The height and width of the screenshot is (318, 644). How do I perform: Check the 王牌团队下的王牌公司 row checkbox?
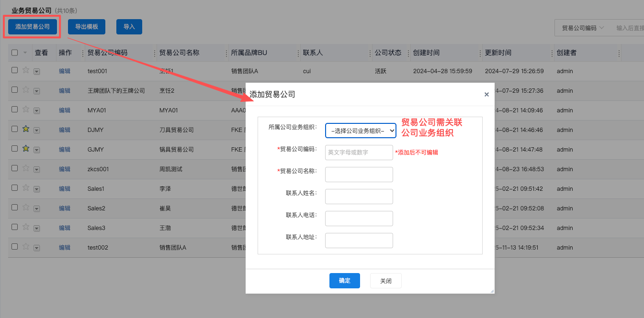point(14,90)
